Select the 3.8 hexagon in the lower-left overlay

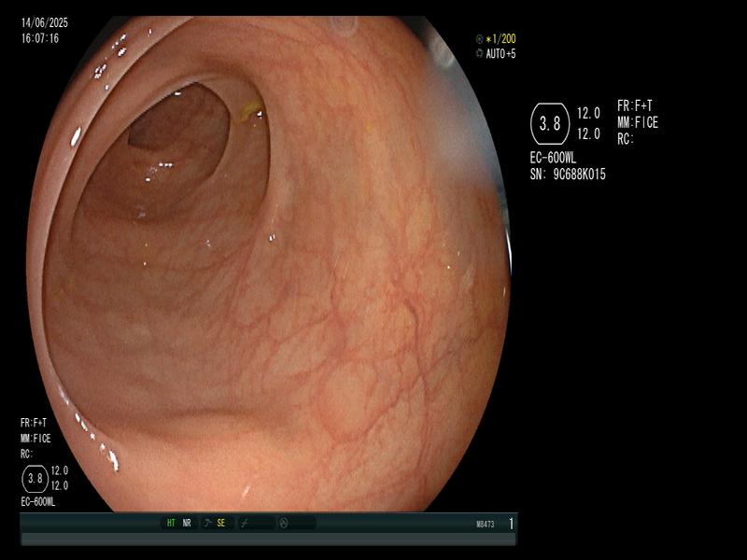tap(35, 479)
